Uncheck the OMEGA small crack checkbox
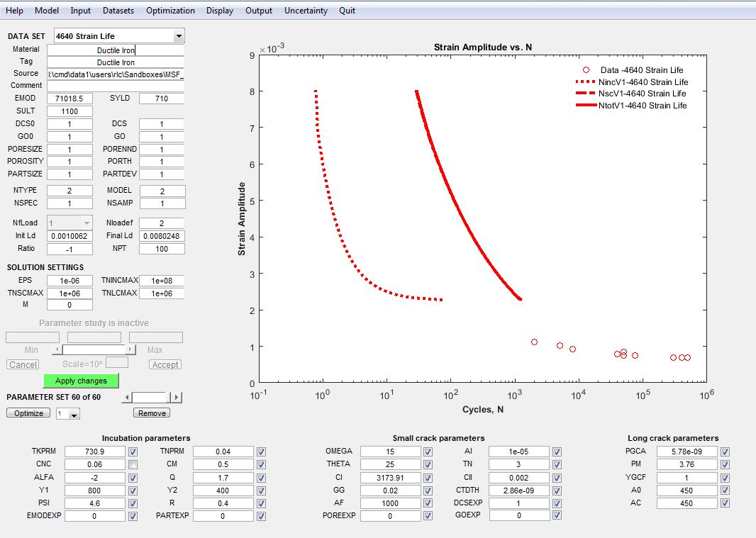Screen dimensions: 756x538 click(x=428, y=452)
